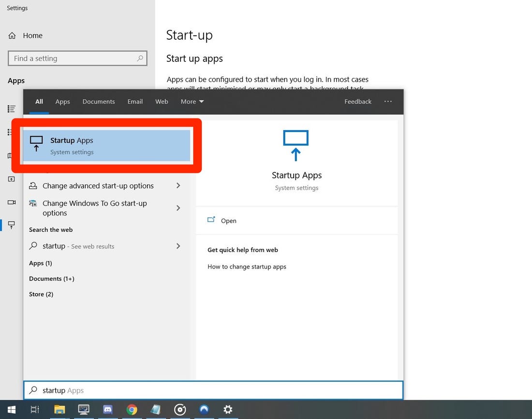532x419 pixels.
Task: Click the Open action for Startup Apps
Action: pyautogui.click(x=228, y=221)
